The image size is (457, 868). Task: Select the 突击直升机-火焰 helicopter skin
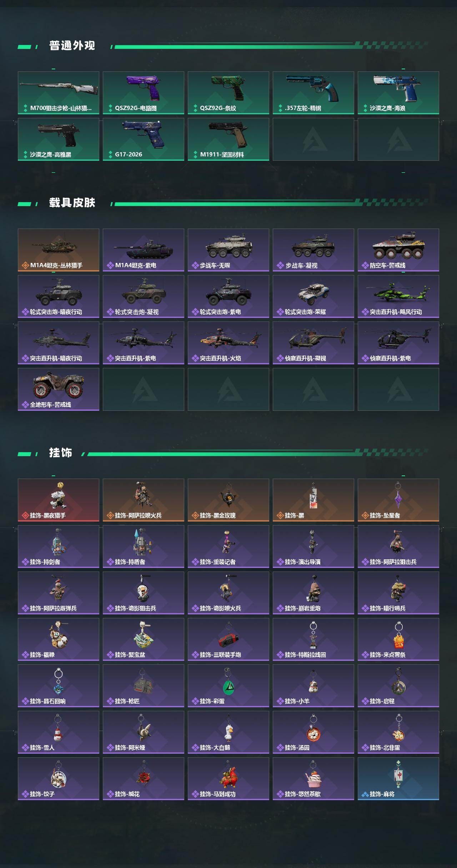click(228, 343)
